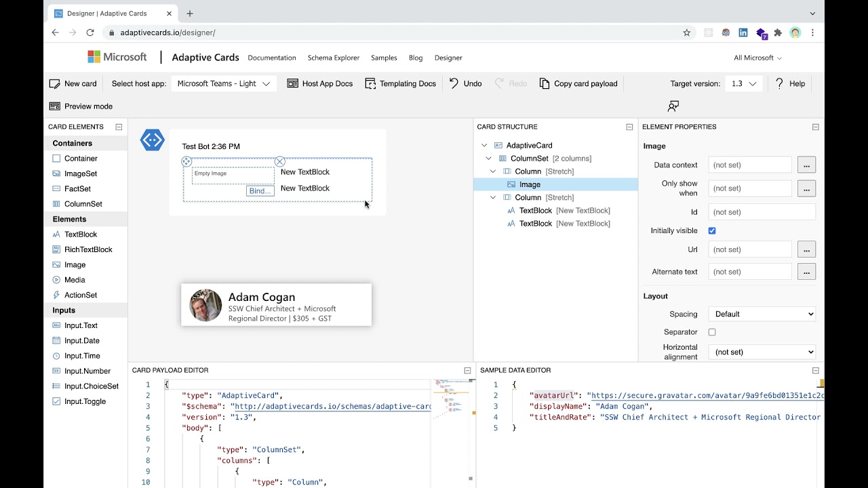
Task: Click the New card toolbar icon
Action: 55,84
